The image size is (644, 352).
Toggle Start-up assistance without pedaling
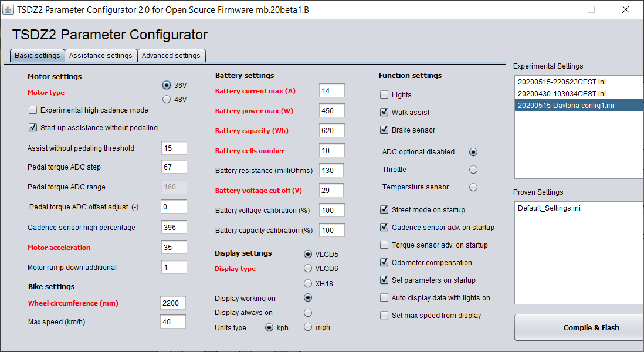33,128
